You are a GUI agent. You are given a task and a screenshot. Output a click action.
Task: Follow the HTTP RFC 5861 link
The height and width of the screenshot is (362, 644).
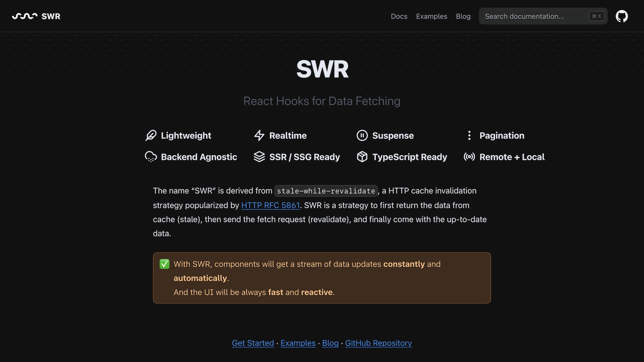click(x=270, y=205)
